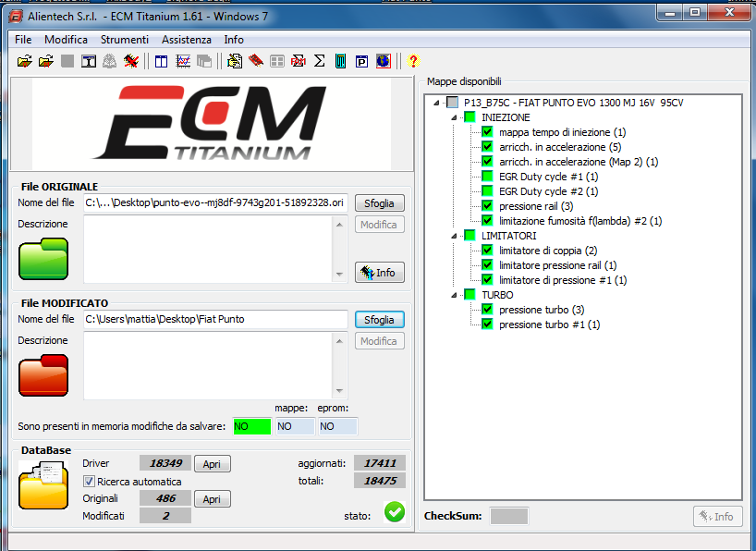Viewport: 756px width, 551px height.
Task: Open the 2D graph chart toolbar icon
Action: coord(183,61)
